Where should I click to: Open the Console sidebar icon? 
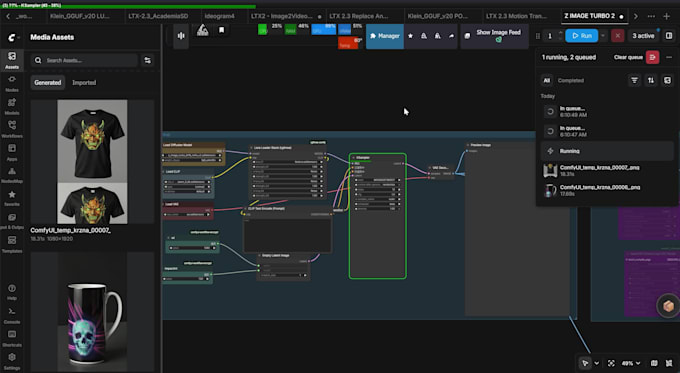tap(12, 315)
